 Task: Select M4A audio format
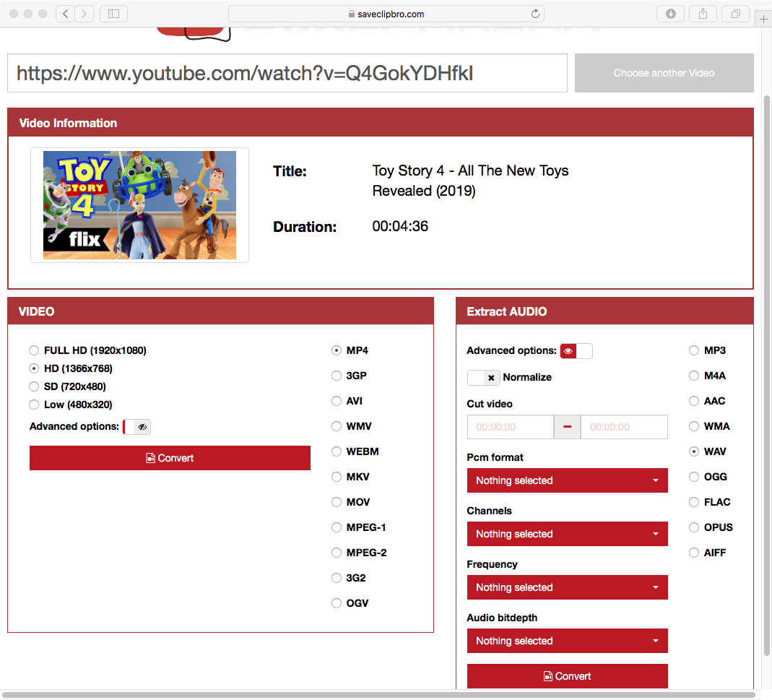point(694,376)
